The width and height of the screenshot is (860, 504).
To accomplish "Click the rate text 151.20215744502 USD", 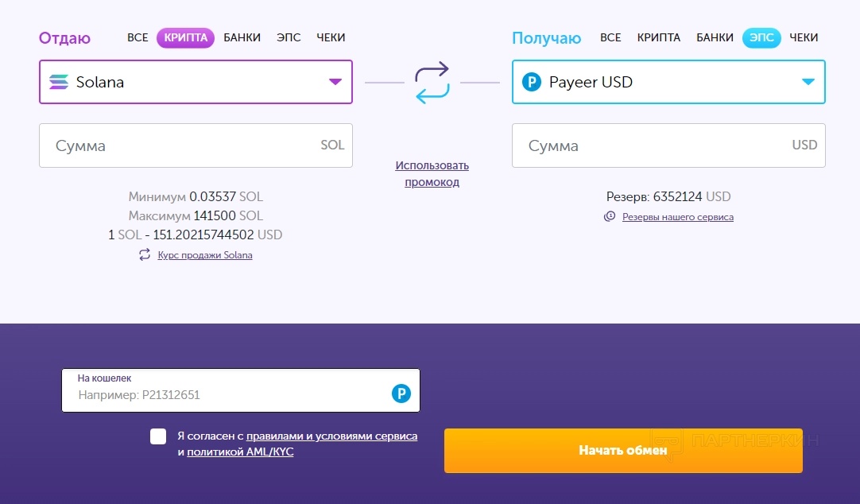I will click(x=217, y=235).
